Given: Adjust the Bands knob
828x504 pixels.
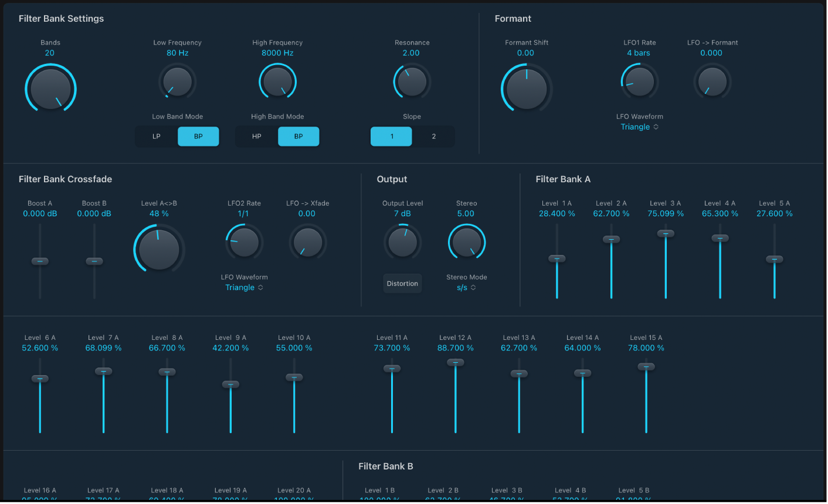Looking at the screenshot, I should (x=50, y=88).
